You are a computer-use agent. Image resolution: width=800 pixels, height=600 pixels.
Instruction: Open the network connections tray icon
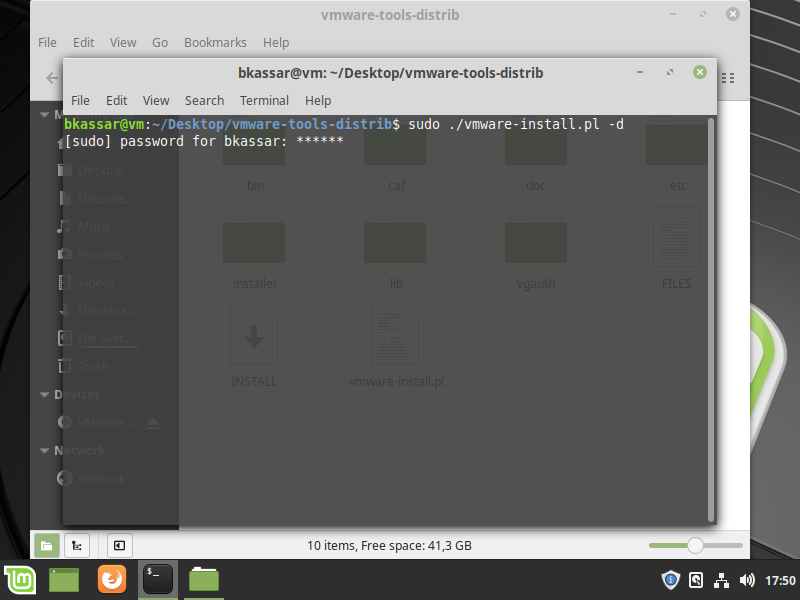coord(721,580)
